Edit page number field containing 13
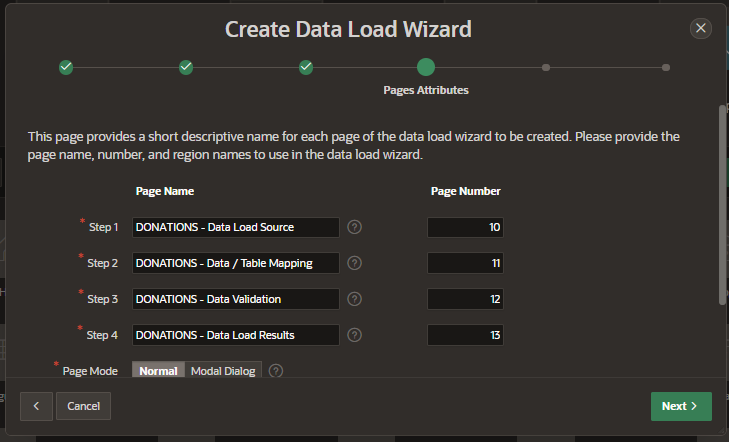The image size is (729, 442). click(465, 335)
